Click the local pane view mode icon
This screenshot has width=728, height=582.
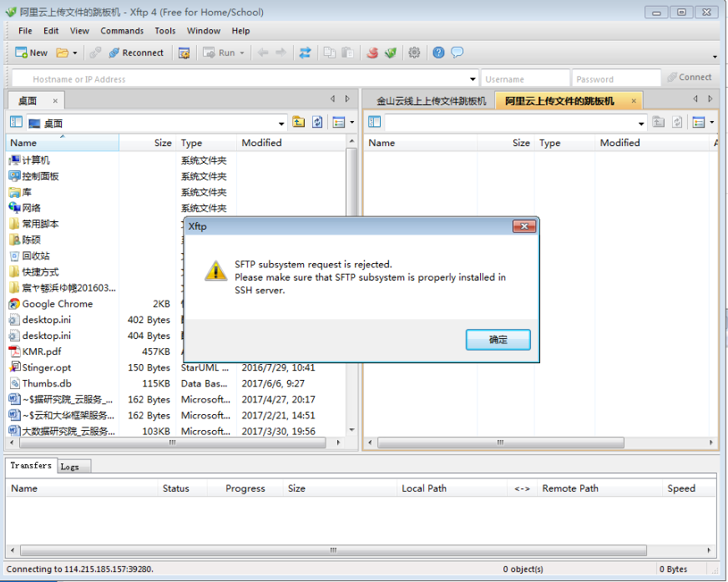pyautogui.click(x=339, y=122)
